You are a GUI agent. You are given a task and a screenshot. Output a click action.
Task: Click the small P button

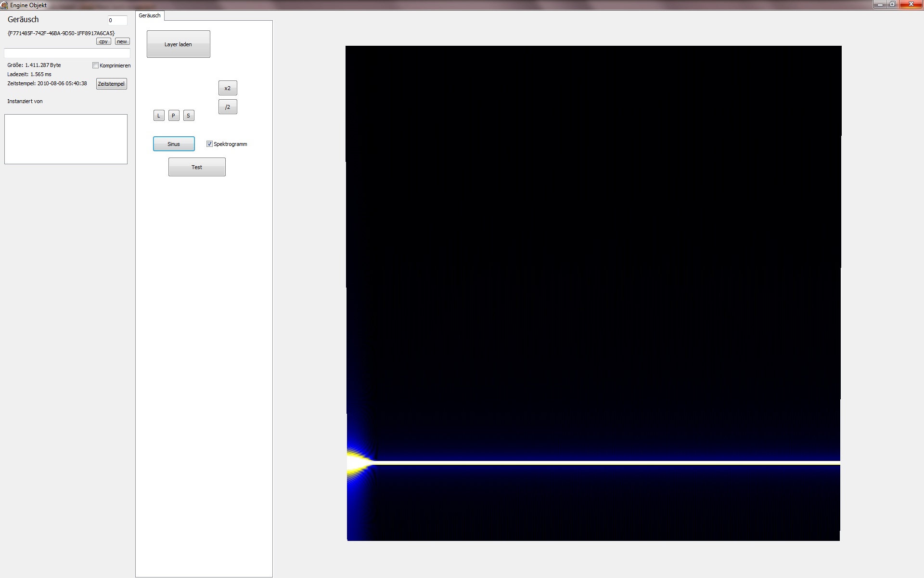pyautogui.click(x=174, y=116)
